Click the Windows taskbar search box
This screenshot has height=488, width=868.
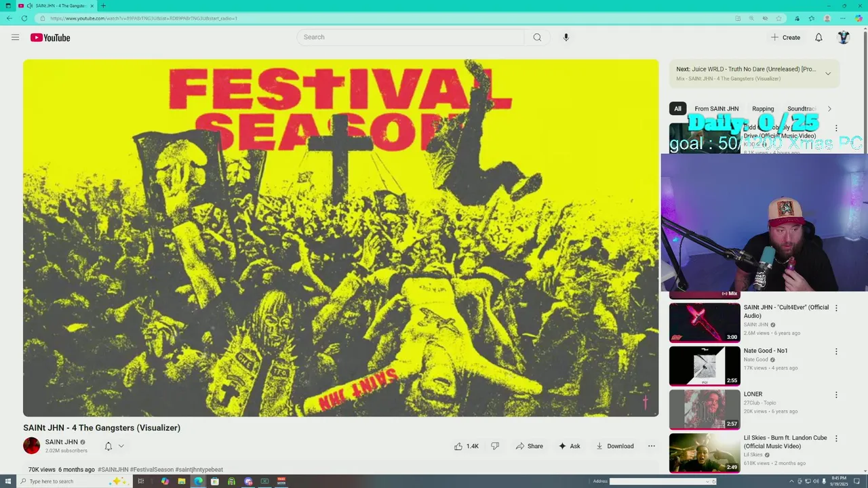pos(73,481)
